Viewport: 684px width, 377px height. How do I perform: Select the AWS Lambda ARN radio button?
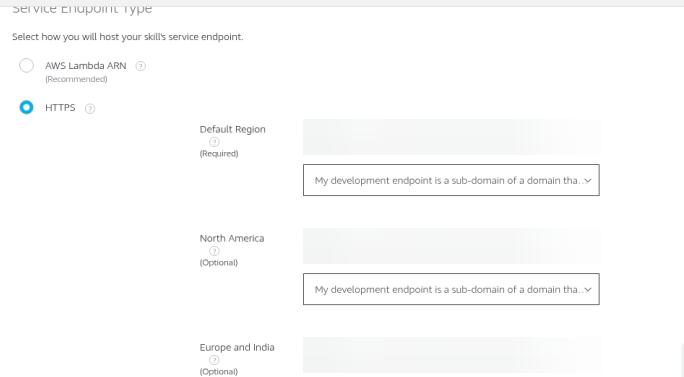[26, 65]
